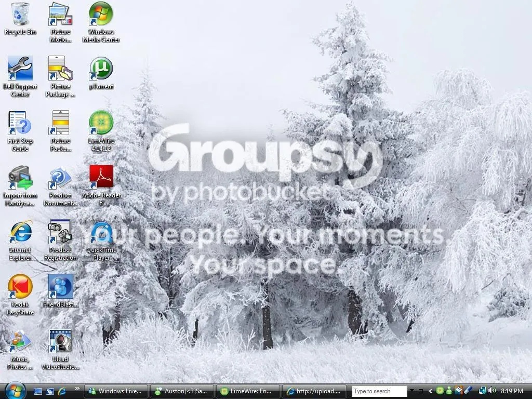This screenshot has width=532, height=399.
Task: Open Dell Support Center shortcut
Action: 20,77
